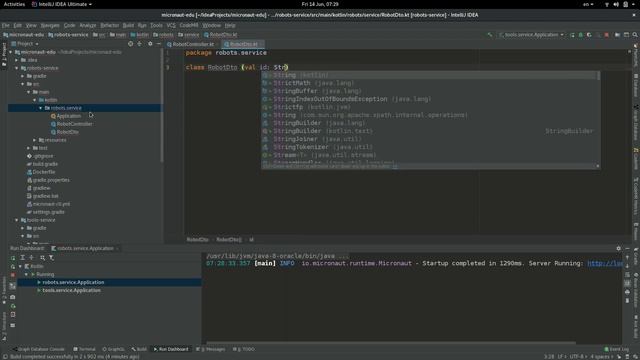Collapse the robots-service module arrow

pyautogui.click(x=17, y=68)
